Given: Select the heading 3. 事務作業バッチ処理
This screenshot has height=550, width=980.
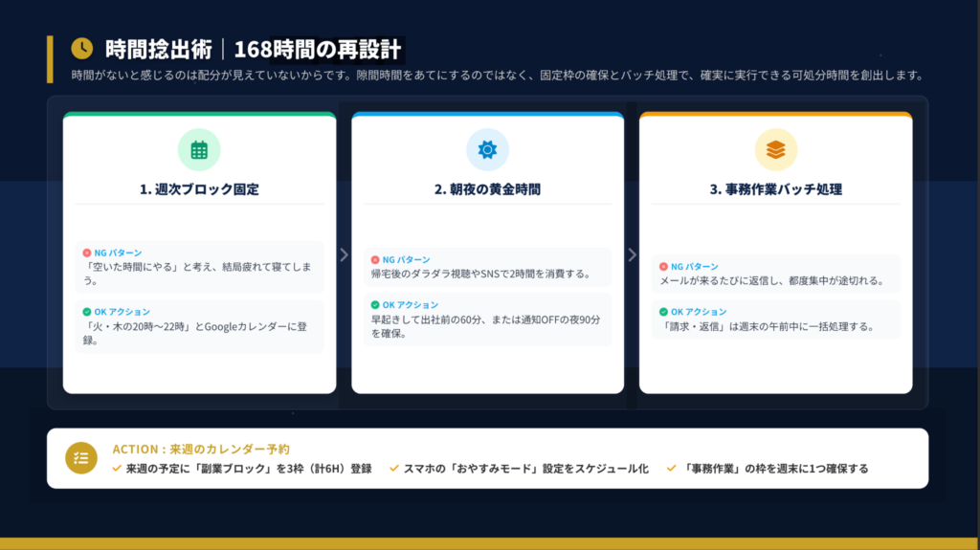Looking at the screenshot, I should (x=775, y=189).
